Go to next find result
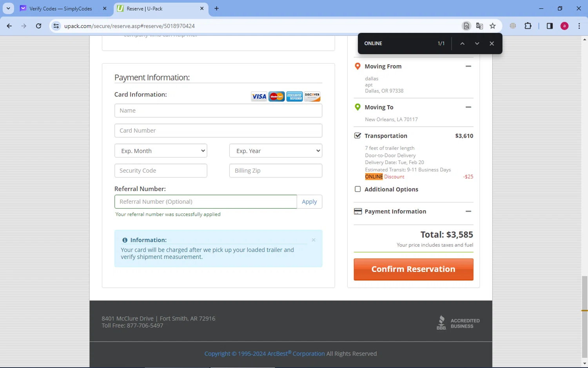 477,44
